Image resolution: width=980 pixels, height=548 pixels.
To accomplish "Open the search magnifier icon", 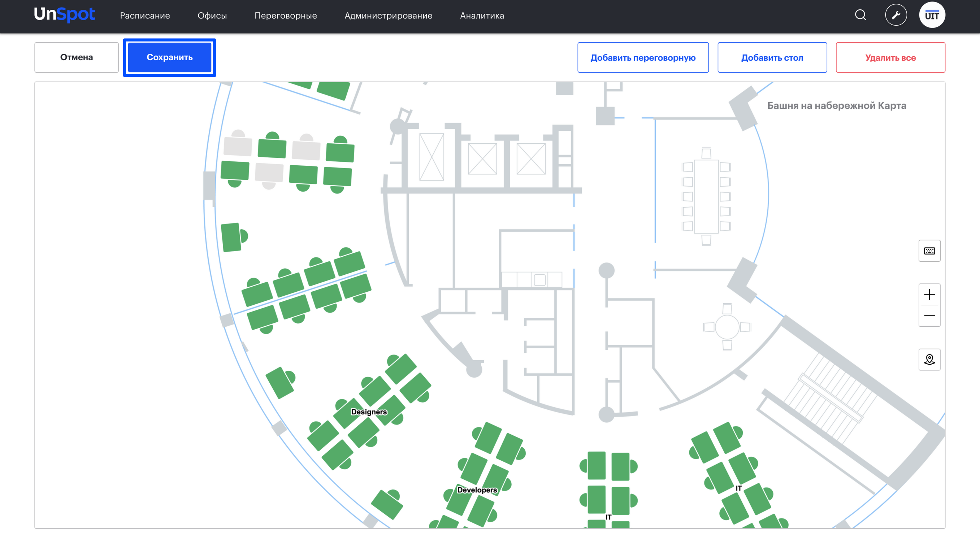I will coord(860,15).
